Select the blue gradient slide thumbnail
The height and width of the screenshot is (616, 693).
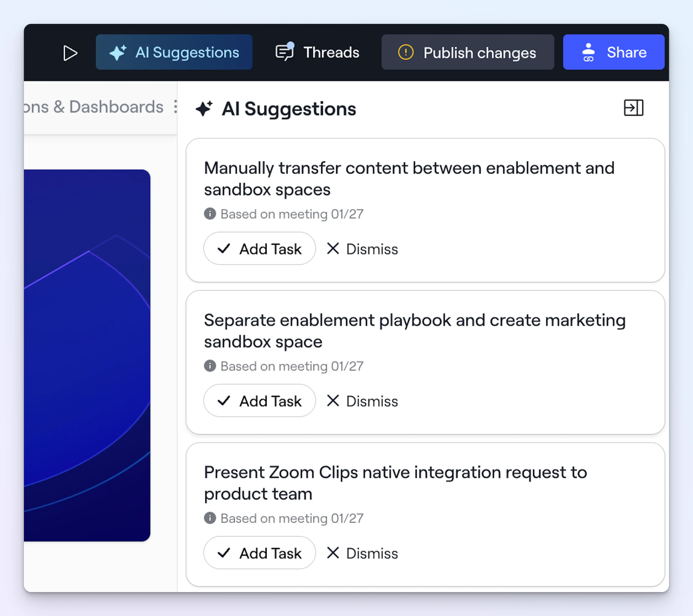point(87,355)
